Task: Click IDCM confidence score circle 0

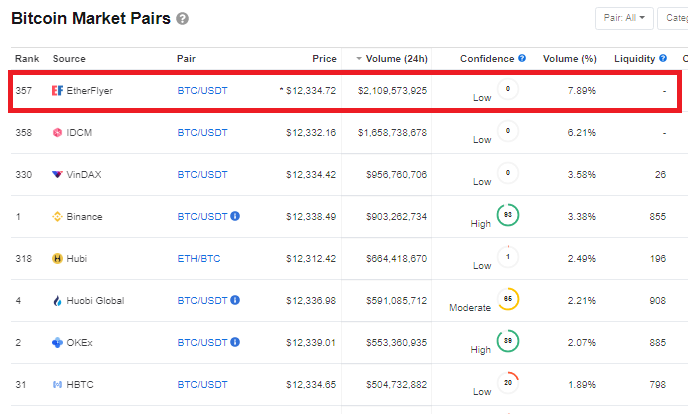Action: pos(508,131)
